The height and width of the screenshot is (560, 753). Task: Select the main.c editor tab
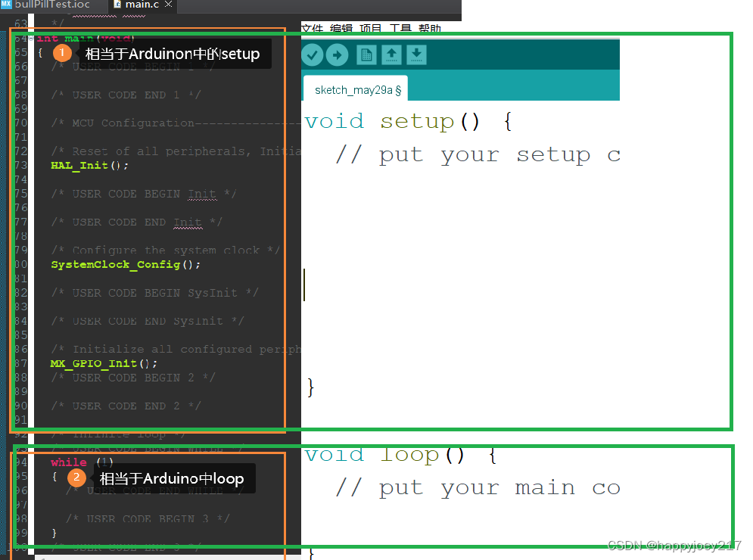click(x=142, y=5)
